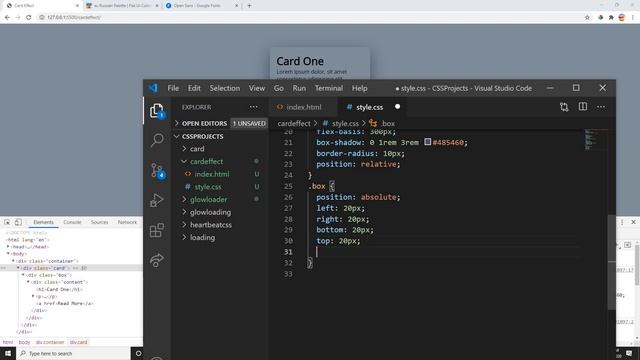The height and width of the screenshot is (360, 640).
Task: Open the View menu
Action: [257, 88]
